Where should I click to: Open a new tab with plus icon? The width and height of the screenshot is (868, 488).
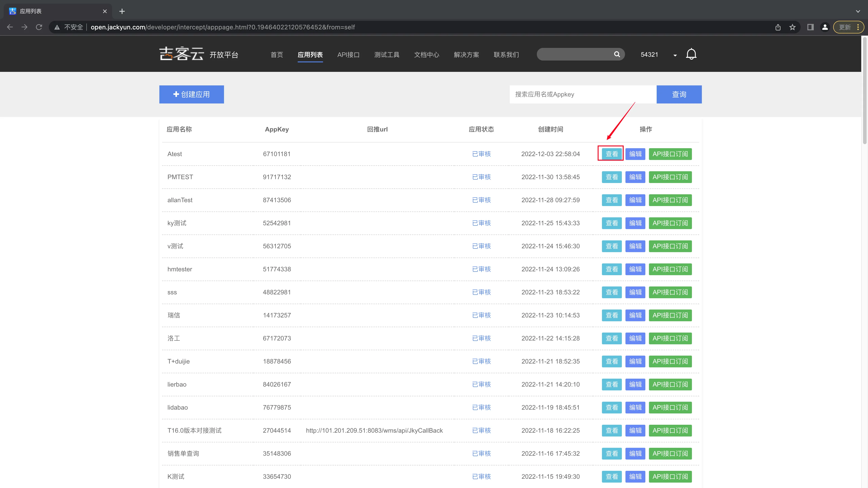pos(122,11)
